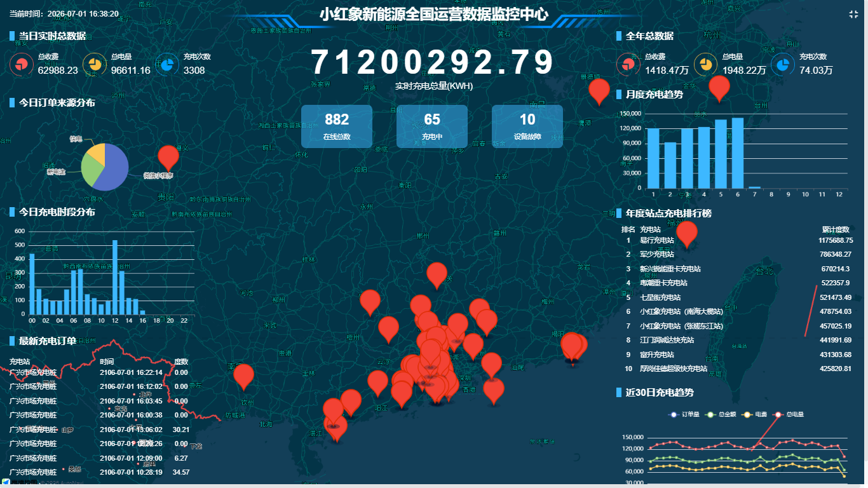Open the 在线总数 882 card
Image resolution: width=868 pixels, height=488 pixels.
tap(337, 126)
